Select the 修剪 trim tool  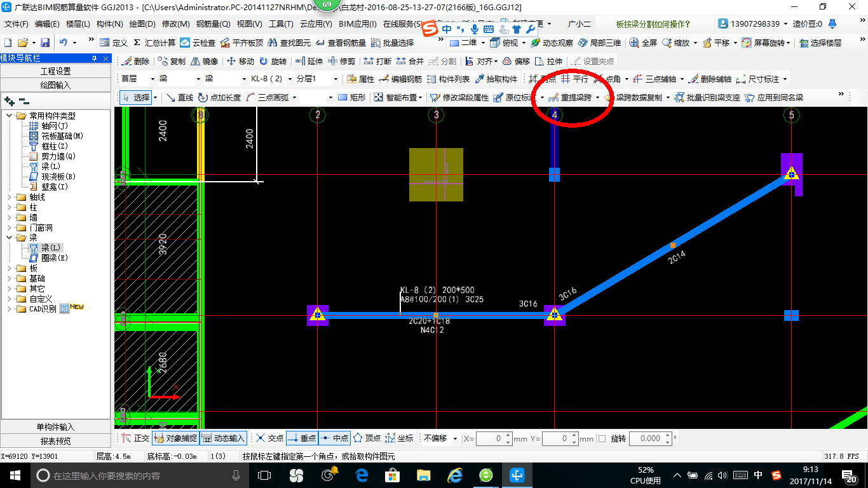[x=342, y=62]
